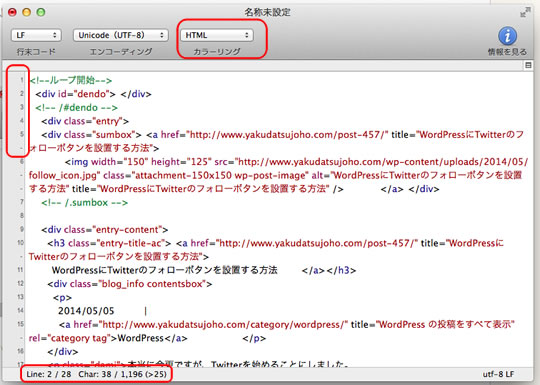The width and height of the screenshot is (540, 385).
Task: Click line number 9 in gutter
Action: point(22,229)
